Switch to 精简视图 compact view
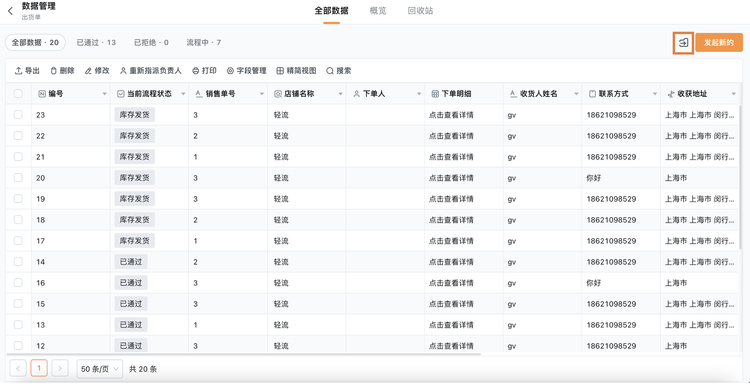The image size is (750, 384). (x=297, y=71)
